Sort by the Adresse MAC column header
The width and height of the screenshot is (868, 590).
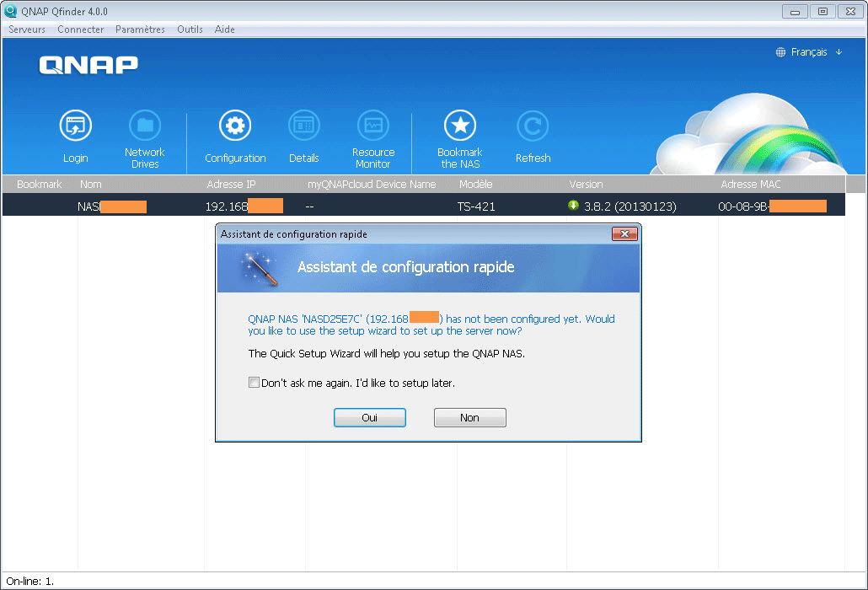751,185
